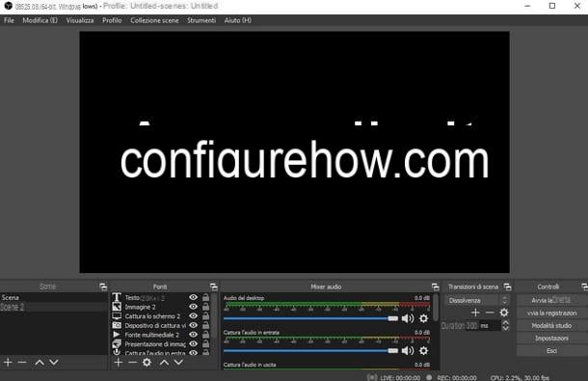
Task: Open source properties gear in Fonti
Action: 147,363
